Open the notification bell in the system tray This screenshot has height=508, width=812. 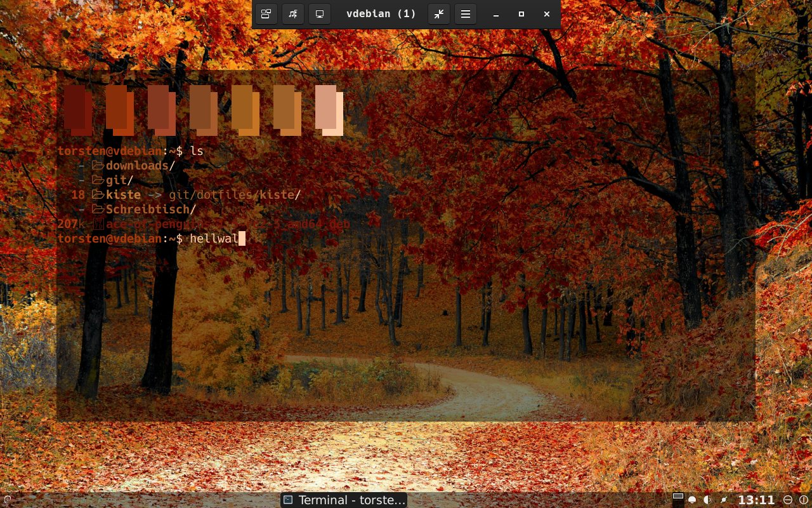pos(692,500)
